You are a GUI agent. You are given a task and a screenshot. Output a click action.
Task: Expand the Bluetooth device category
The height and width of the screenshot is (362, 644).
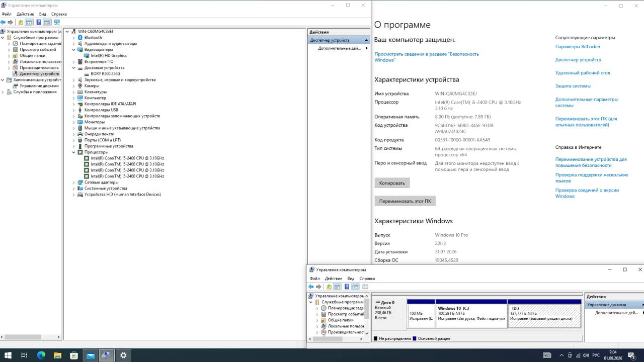[73, 38]
